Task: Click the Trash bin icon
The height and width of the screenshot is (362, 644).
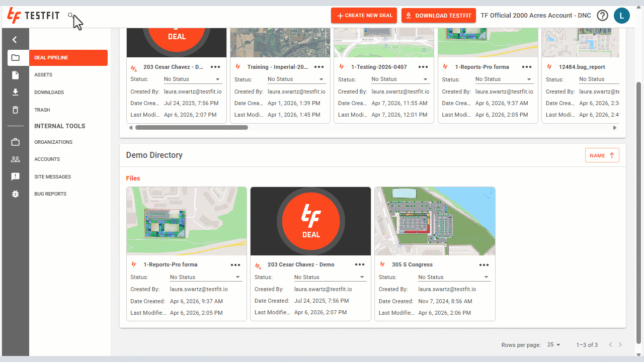Action: [x=15, y=110]
